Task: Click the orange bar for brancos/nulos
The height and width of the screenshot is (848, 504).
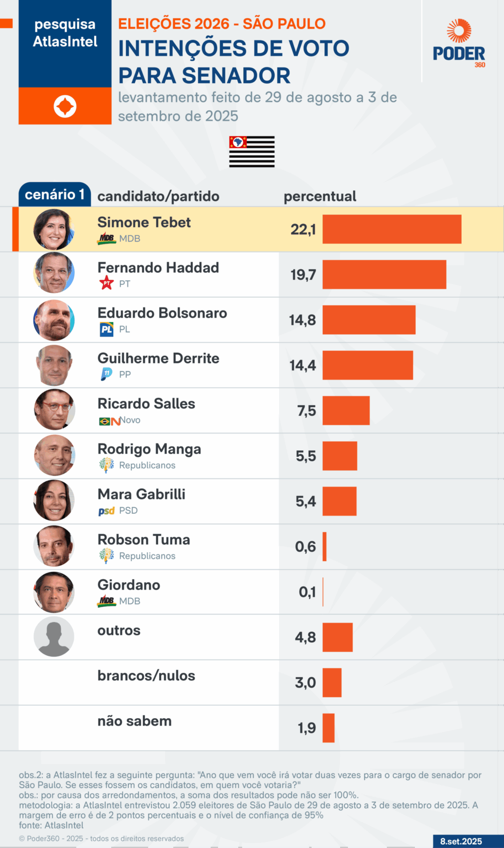Action: pyautogui.click(x=332, y=683)
